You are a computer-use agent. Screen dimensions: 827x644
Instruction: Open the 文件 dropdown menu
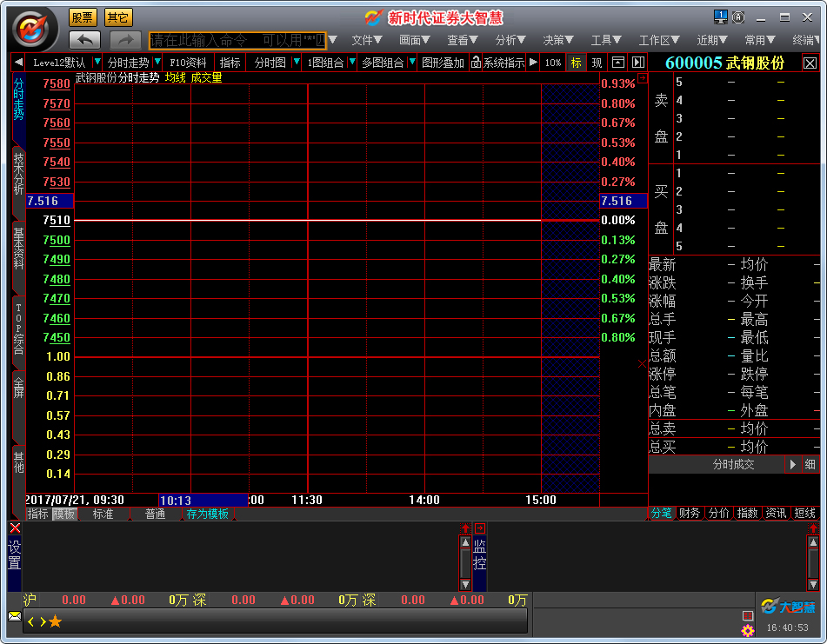click(x=367, y=40)
